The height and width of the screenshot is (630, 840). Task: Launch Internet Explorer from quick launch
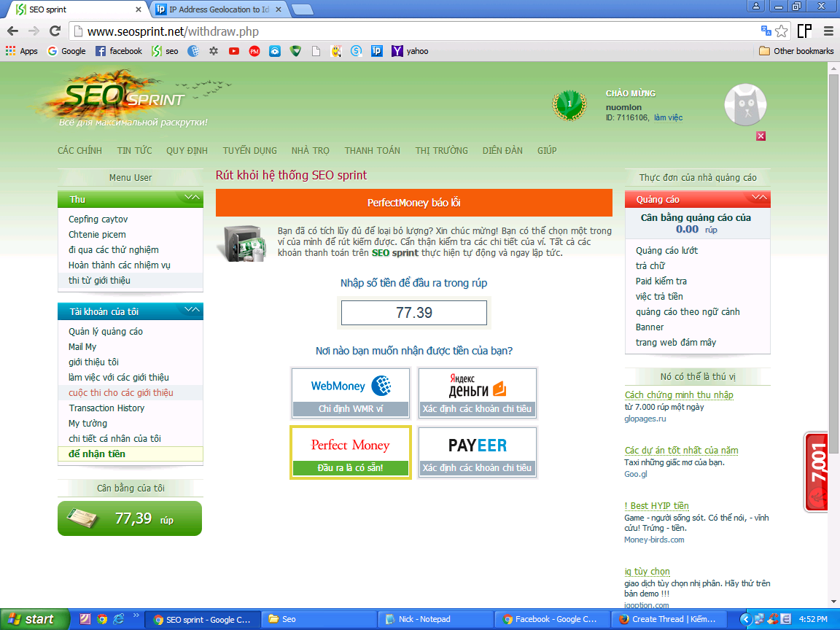[x=118, y=619]
